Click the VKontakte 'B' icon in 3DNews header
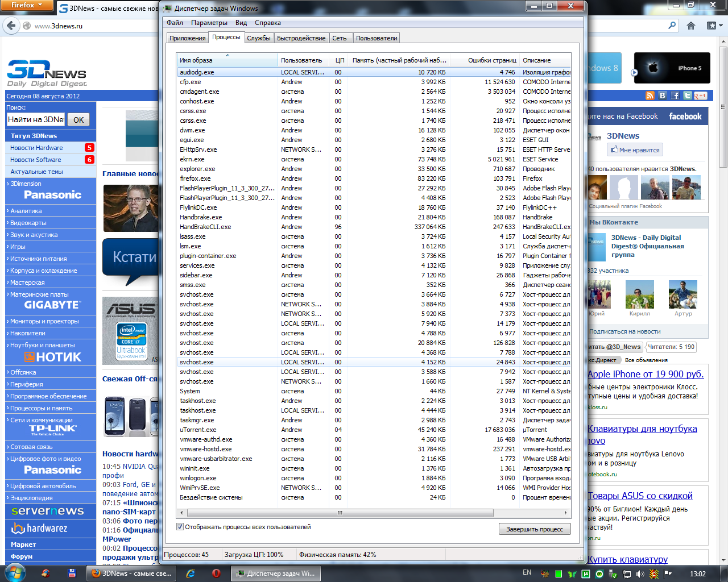This screenshot has height=582, width=728. click(x=663, y=95)
